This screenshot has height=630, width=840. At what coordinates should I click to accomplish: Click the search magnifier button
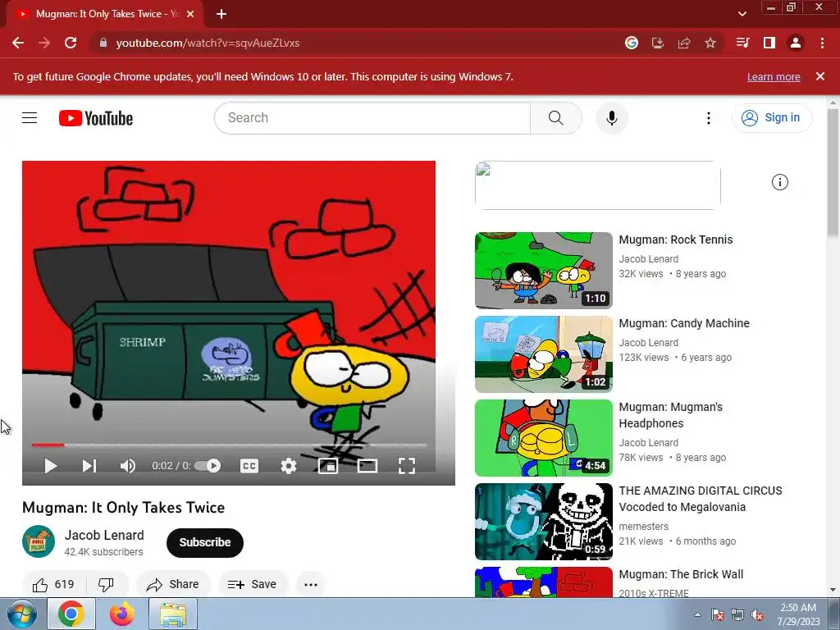tap(556, 118)
